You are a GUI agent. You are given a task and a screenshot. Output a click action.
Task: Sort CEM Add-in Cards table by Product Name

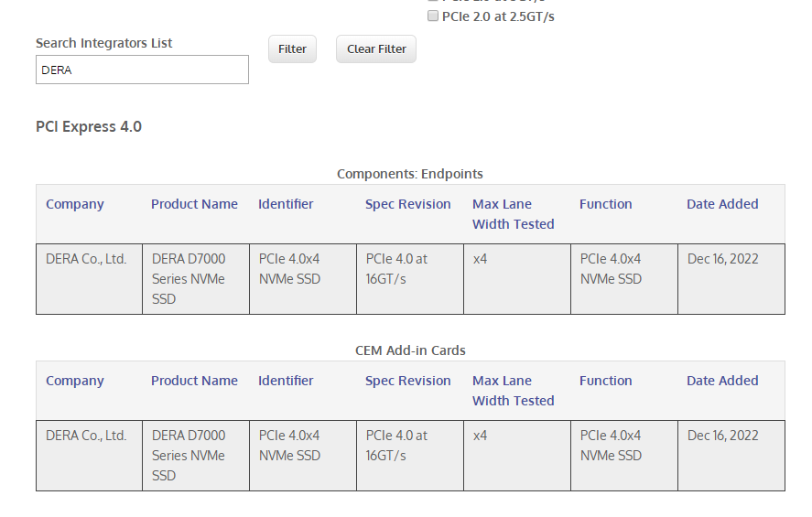point(194,381)
